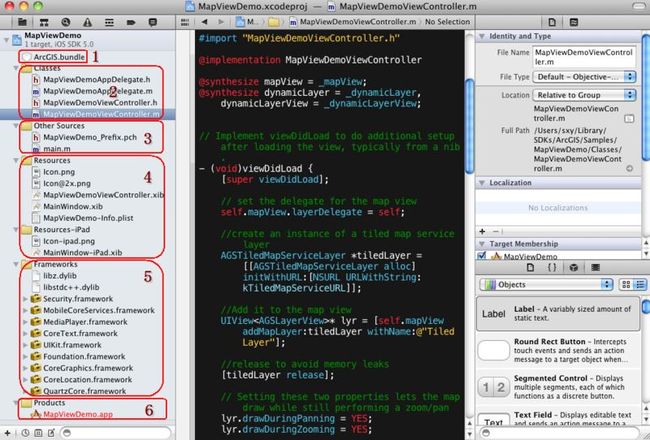Click folder segment in jump bar
The image size is (650, 440).
coord(274,22)
